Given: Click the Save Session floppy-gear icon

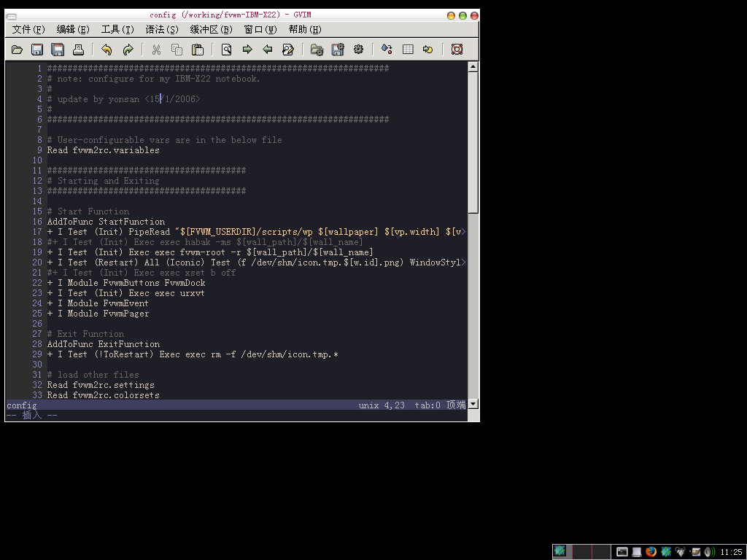Looking at the screenshot, I should (x=338, y=50).
